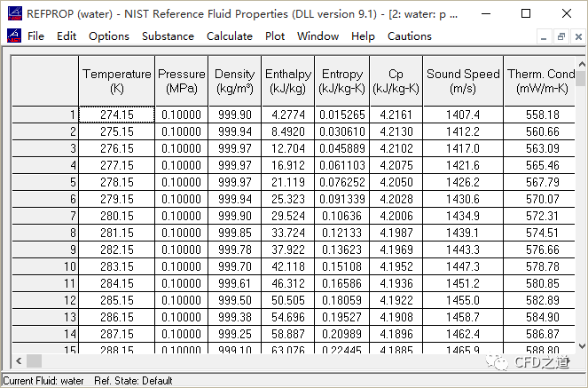Click thermal conductivity cell 558.18
The height and width of the screenshot is (388, 588).
(539, 115)
